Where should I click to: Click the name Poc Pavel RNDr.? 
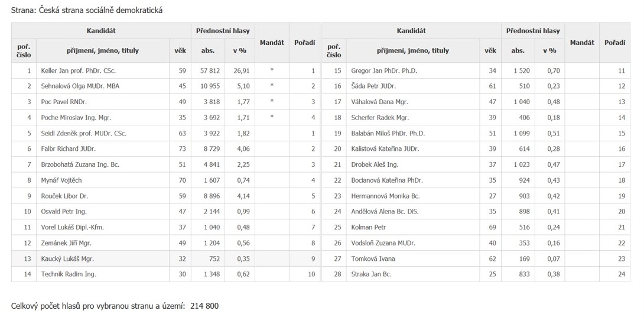tap(64, 102)
